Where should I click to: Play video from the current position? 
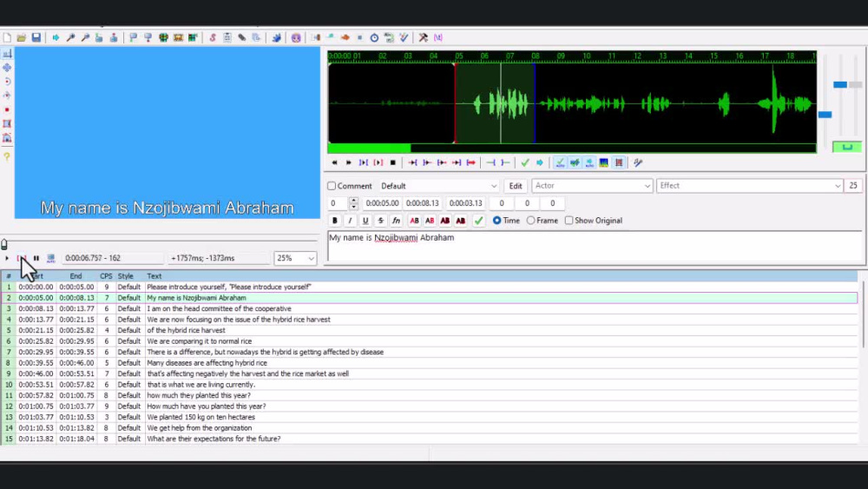click(x=7, y=258)
